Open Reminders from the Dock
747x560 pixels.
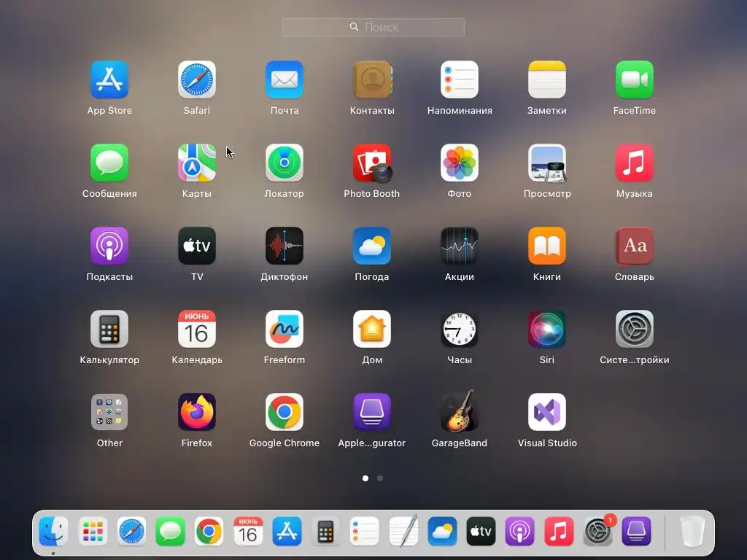pyautogui.click(x=365, y=531)
